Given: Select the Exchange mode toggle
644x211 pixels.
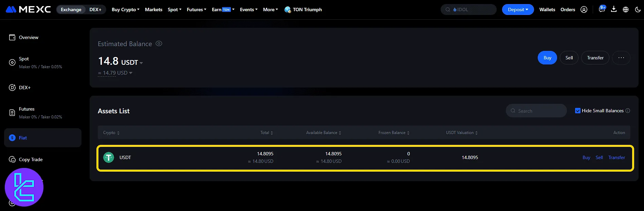Looking at the screenshot, I should 71,9.
